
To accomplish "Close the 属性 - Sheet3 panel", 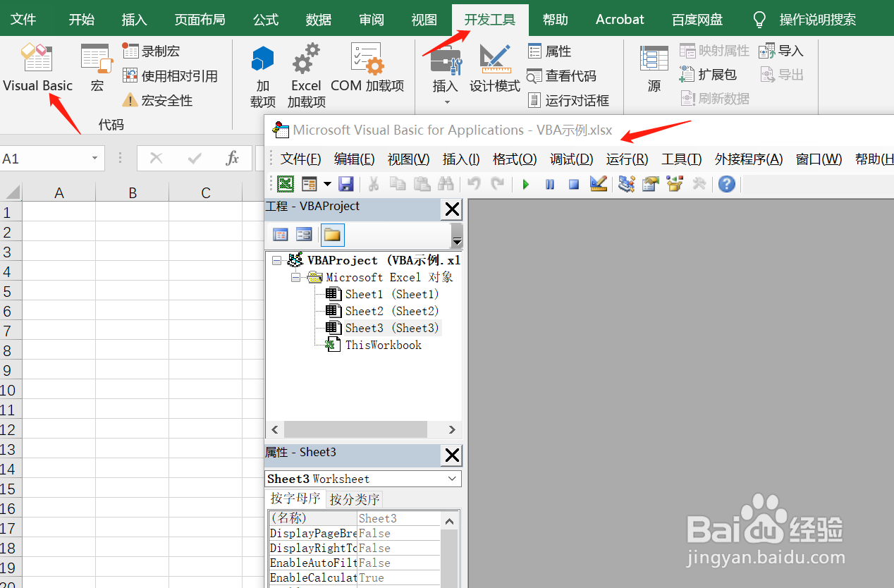I will coord(451,455).
